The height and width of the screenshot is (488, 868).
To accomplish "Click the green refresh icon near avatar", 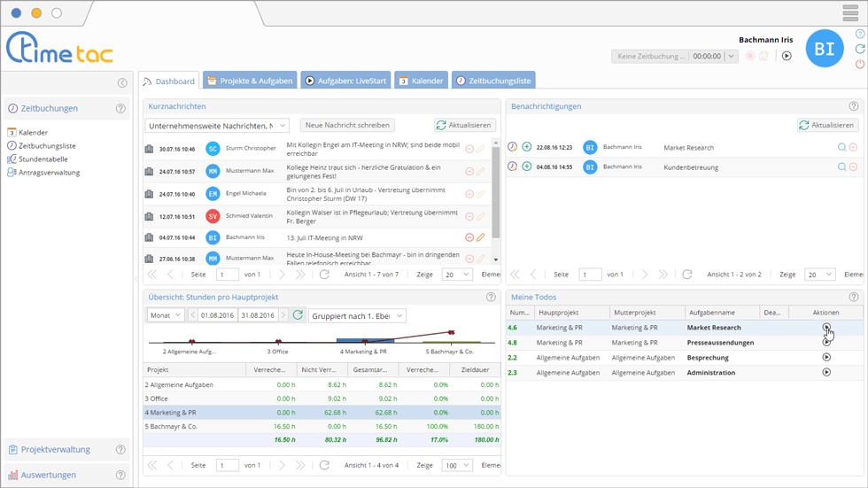I will [860, 49].
